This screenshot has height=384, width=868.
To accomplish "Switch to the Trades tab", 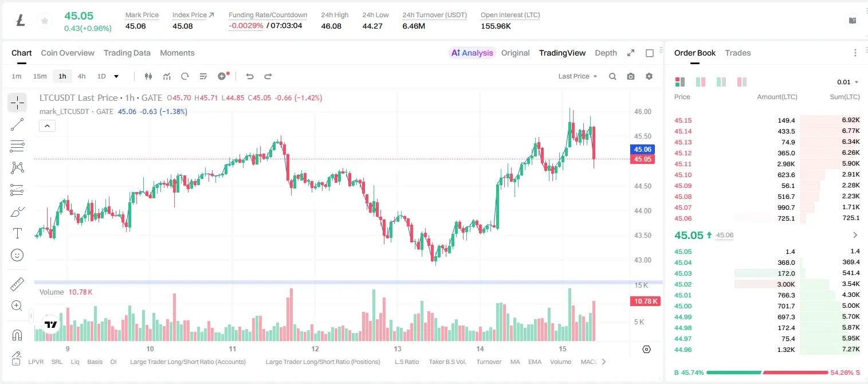I will pos(738,53).
